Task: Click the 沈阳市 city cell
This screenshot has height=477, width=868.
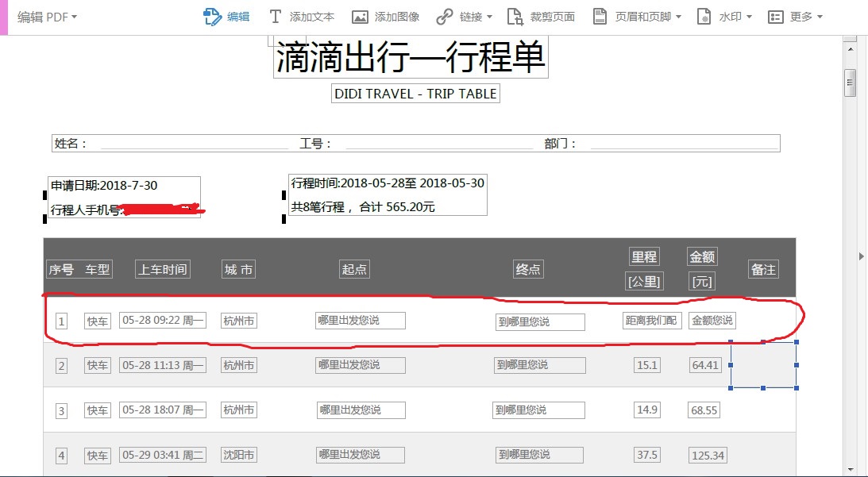Action: [x=238, y=455]
